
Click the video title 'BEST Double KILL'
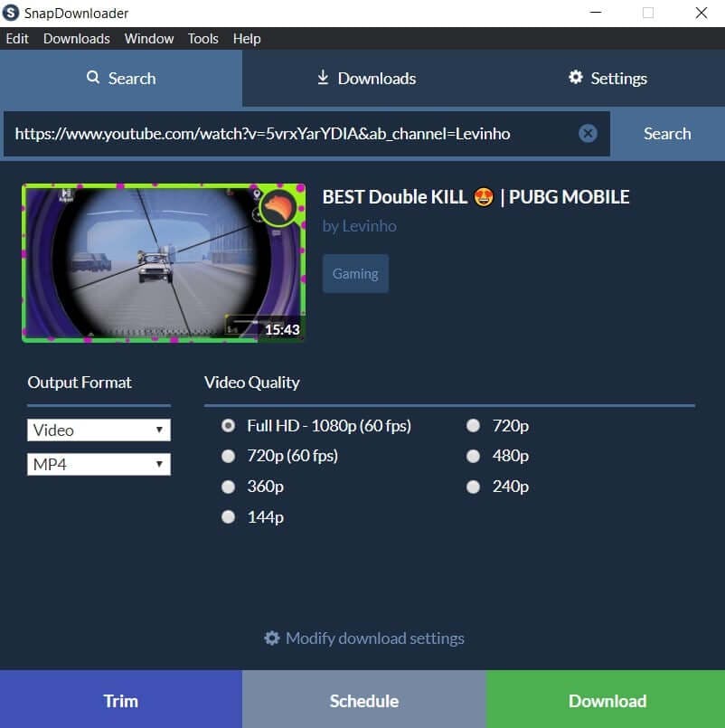click(x=475, y=197)
